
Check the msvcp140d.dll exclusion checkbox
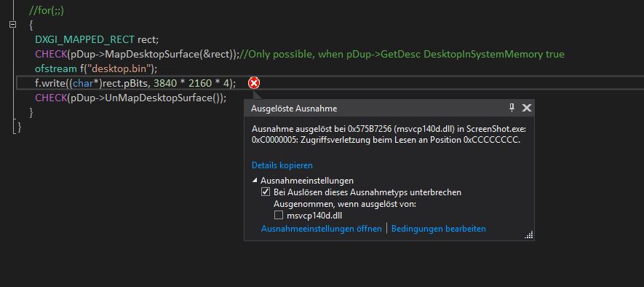tap(279, 215)
